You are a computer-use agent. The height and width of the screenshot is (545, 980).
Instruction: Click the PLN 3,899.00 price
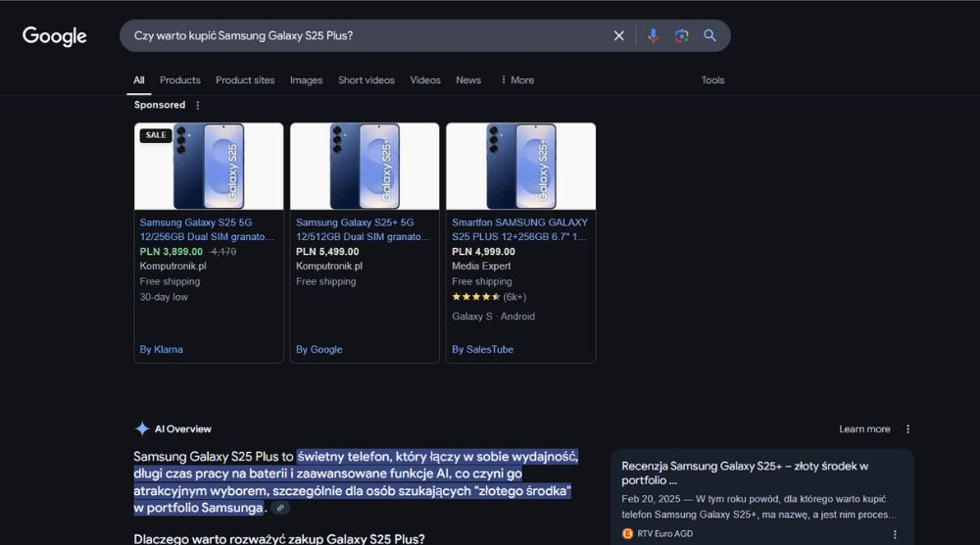[x=171, y=251]
